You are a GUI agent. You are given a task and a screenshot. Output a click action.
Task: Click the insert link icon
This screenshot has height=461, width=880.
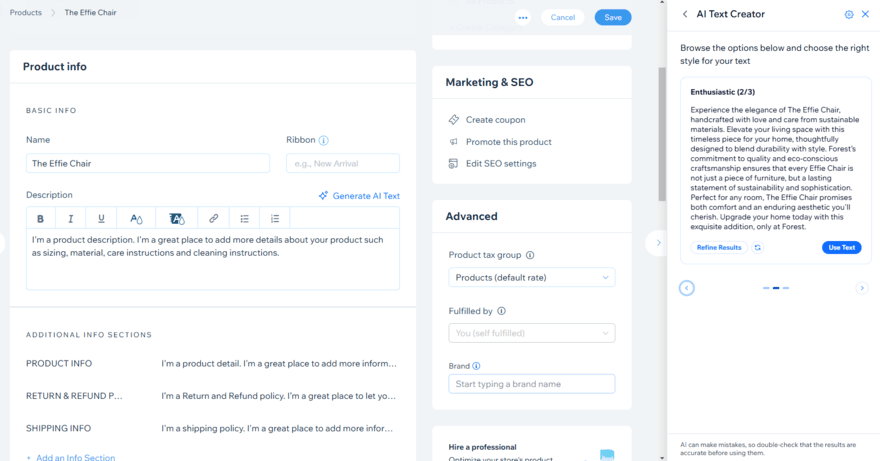213,218
